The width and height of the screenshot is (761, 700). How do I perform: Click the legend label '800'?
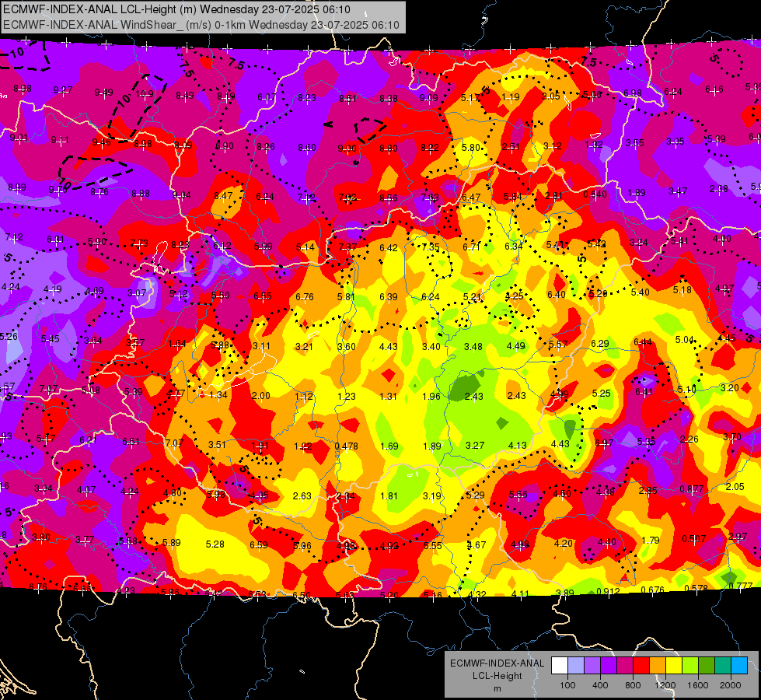point(633,685)
